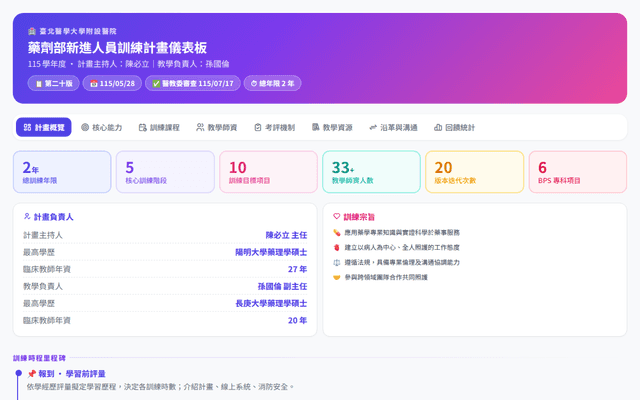The image size is (640, 400).
Task: Go to the 考評機制 tab
Action: [274, 127]
